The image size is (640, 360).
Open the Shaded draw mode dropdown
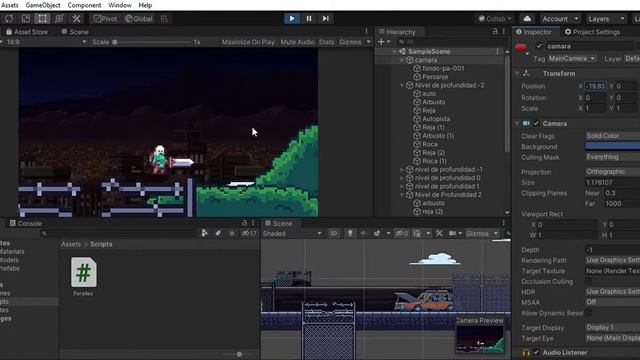[x=292, y=233]
